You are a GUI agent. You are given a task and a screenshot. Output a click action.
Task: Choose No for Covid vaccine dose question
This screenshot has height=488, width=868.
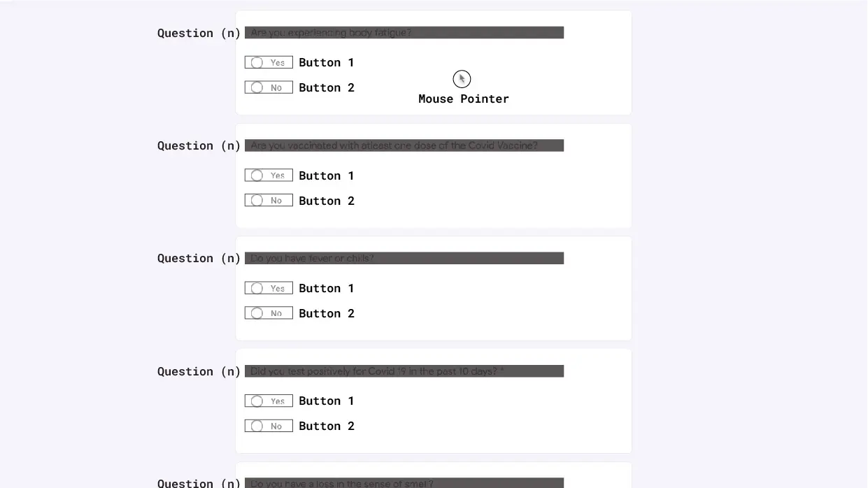coord(269,201)
